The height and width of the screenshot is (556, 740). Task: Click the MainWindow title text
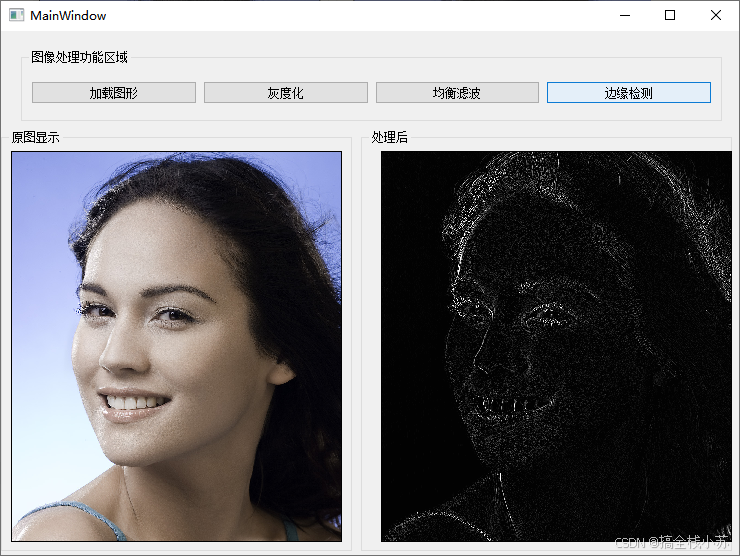[x=68, y=16]
